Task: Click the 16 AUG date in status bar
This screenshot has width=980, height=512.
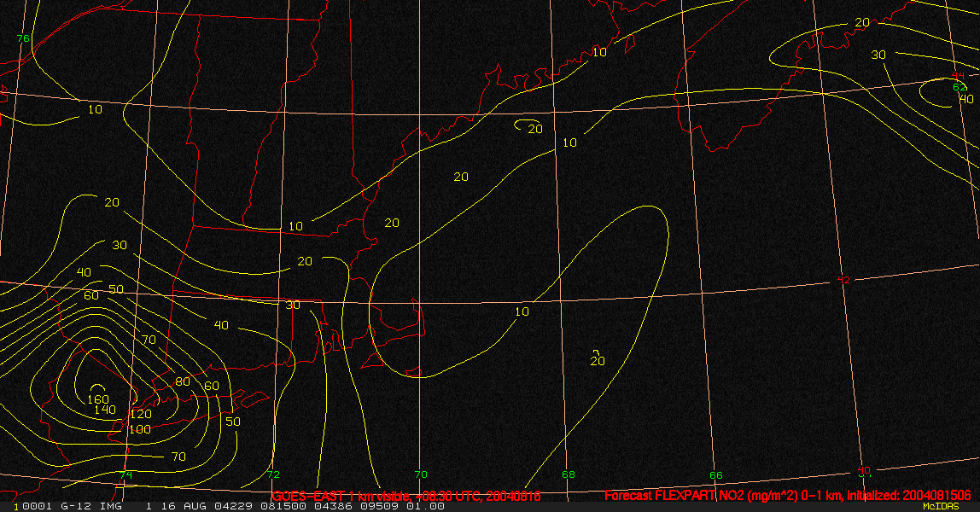Action: point(184,506)
